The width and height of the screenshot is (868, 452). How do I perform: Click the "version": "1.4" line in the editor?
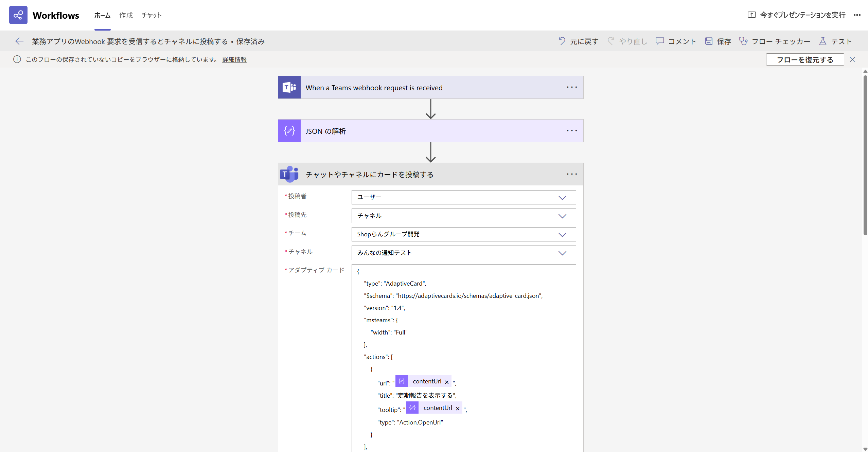coord(385,308)
